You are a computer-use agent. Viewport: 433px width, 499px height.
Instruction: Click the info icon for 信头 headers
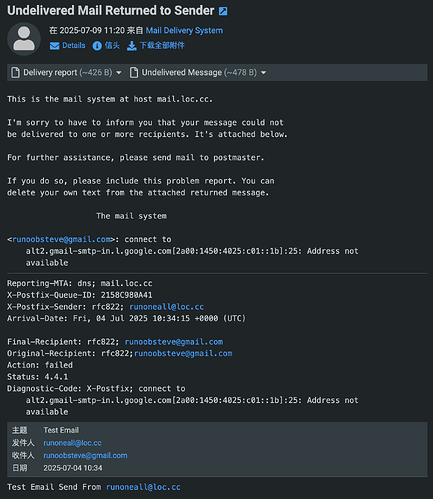[x=97, y=46]
